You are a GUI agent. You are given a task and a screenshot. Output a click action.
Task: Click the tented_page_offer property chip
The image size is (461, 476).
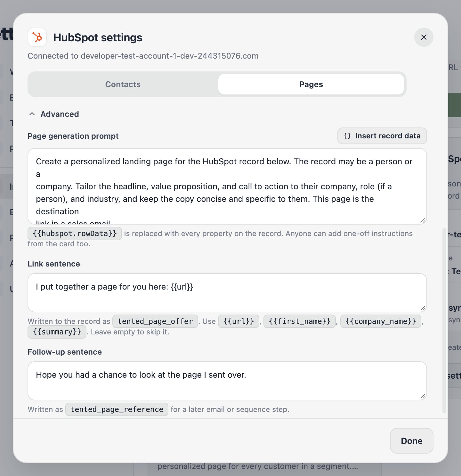[x=155, y=321]
